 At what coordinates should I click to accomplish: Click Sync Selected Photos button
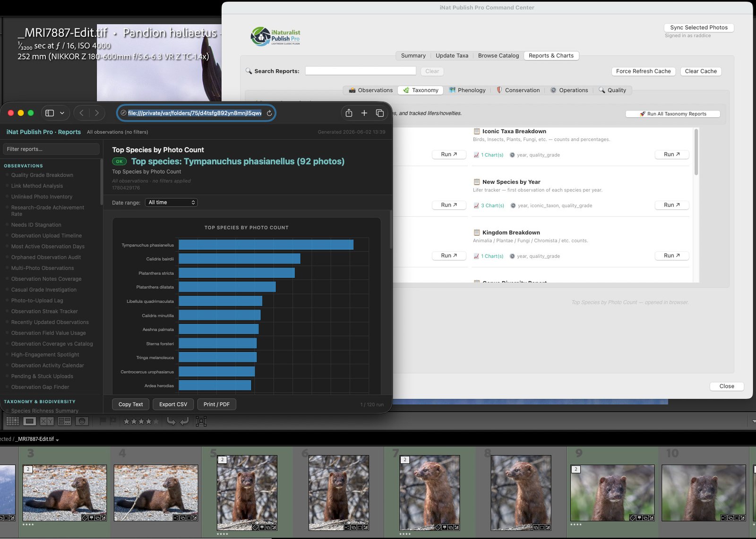699,27
